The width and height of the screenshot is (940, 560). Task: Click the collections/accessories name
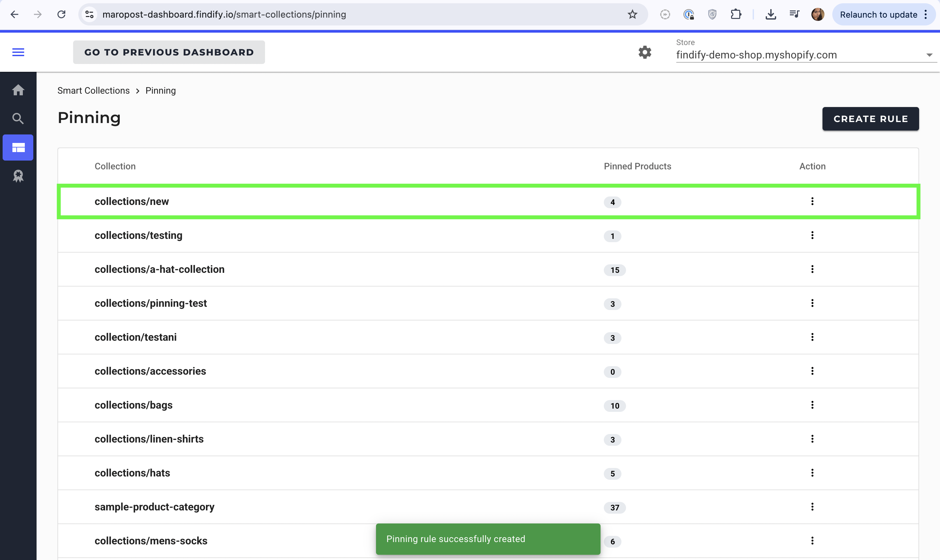[150, 371]
